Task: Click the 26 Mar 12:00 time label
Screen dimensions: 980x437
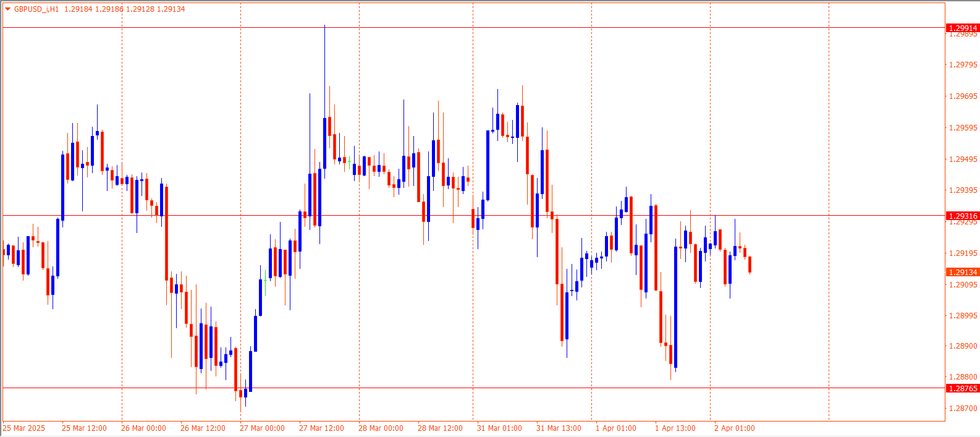Action: pyautogui.click(x=203, y=428)
